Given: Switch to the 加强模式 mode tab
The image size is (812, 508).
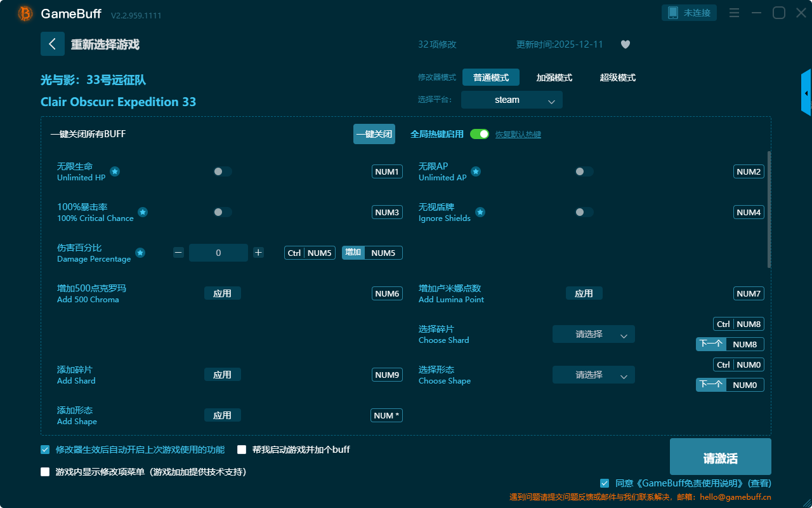Looking at the screenshot, I should (554, 77).
